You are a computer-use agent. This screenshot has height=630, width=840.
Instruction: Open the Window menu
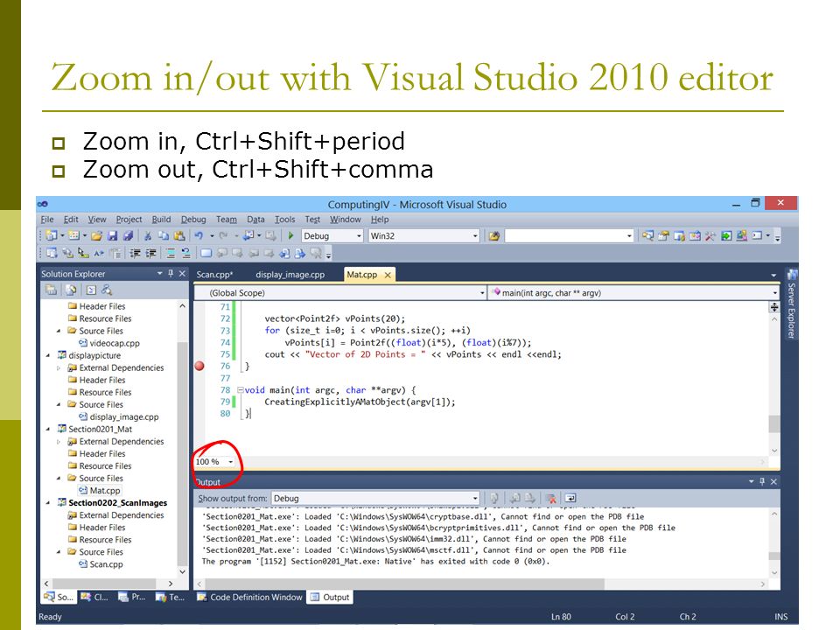pyautogui.click(x=345, y=219)
